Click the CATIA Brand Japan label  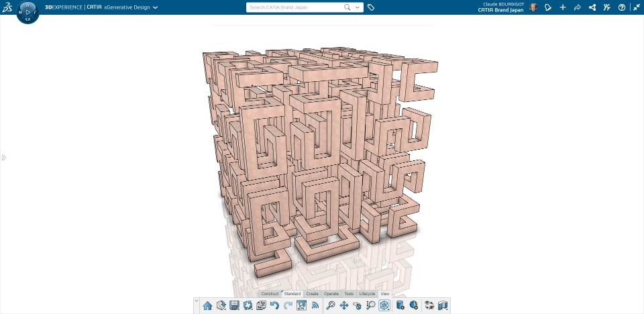pyautogui.click(x=500, y=10)
